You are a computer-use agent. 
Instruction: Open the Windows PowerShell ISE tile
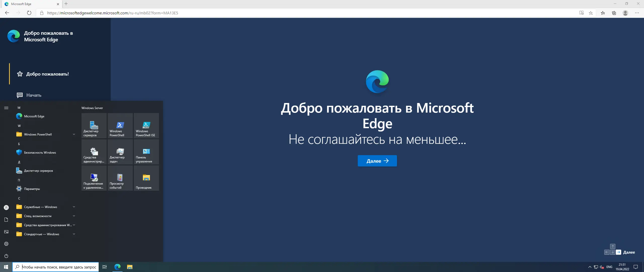146,126
